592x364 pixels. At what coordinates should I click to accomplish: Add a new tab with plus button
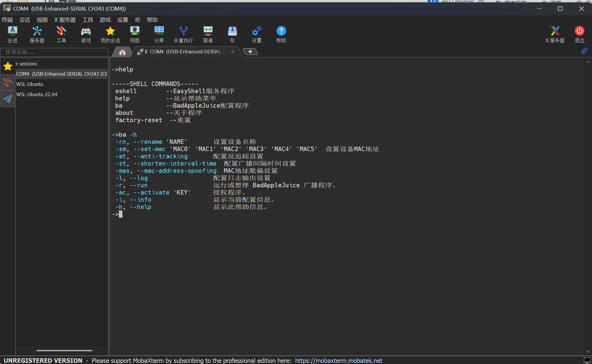click(250, 52)
